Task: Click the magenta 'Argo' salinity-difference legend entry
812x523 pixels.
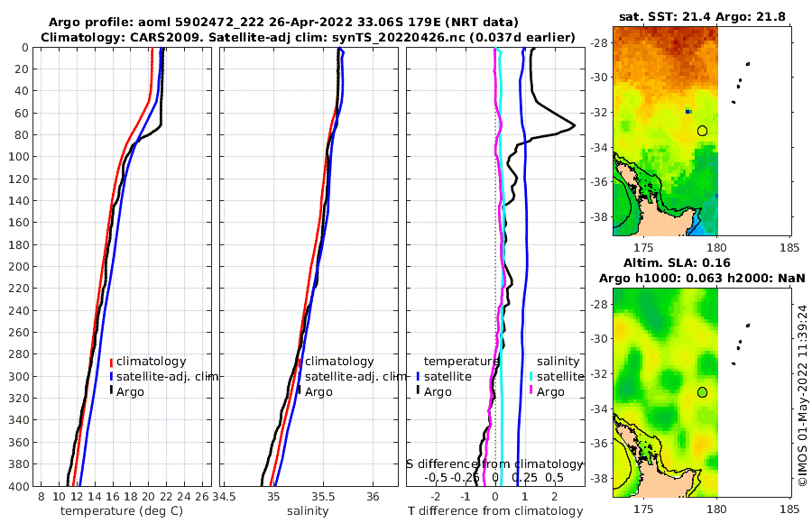Action: point(550,392)
